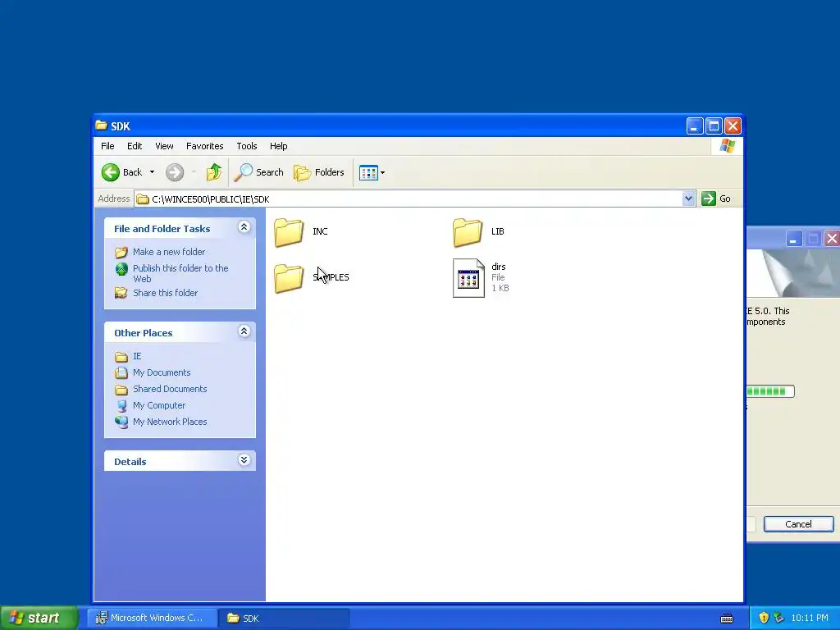Open Shared Documents link
840x630 pixels.
tap(170, 389)
